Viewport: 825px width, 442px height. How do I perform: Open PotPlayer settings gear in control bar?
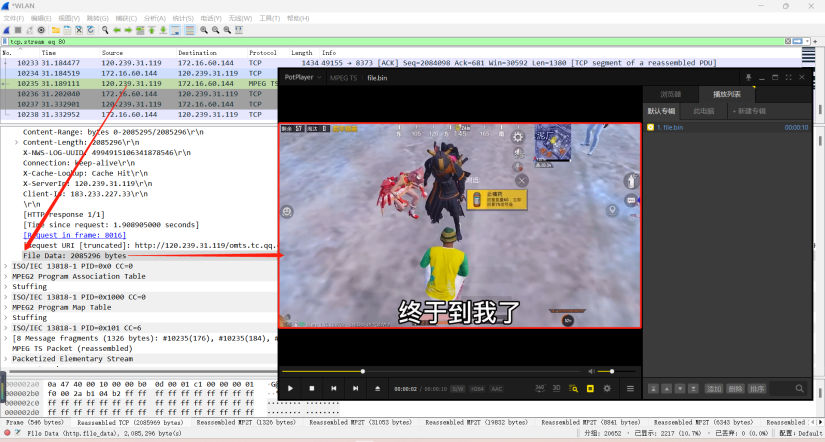click(x=607, y=388)
